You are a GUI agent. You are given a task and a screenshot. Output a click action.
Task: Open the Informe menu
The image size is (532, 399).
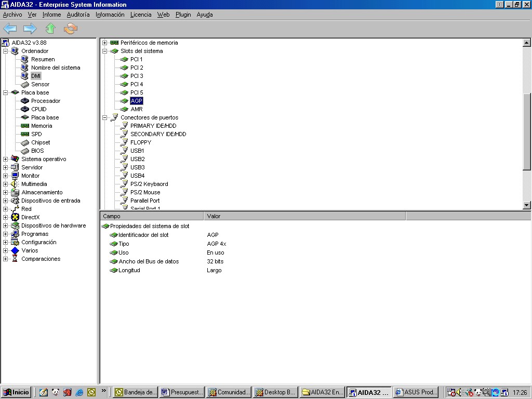51,15
